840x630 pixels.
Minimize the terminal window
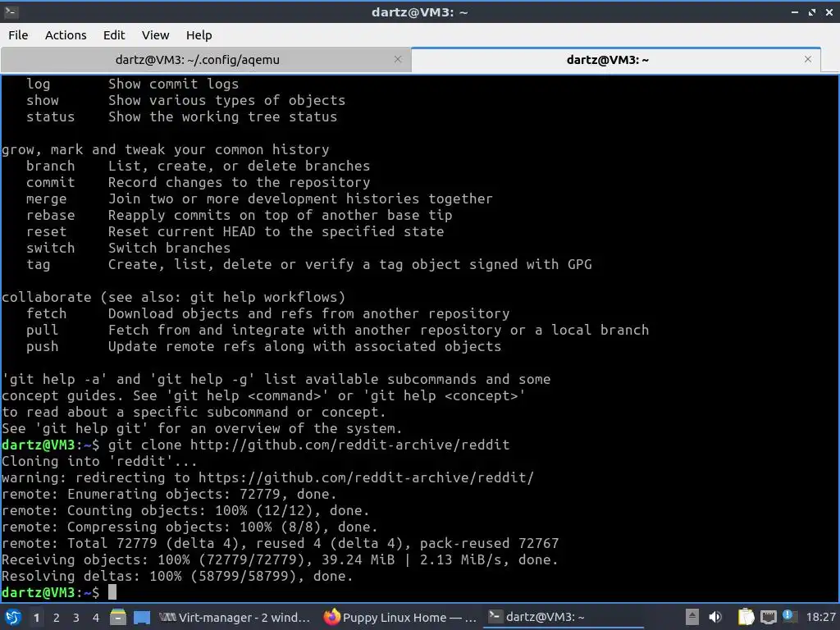795,11
